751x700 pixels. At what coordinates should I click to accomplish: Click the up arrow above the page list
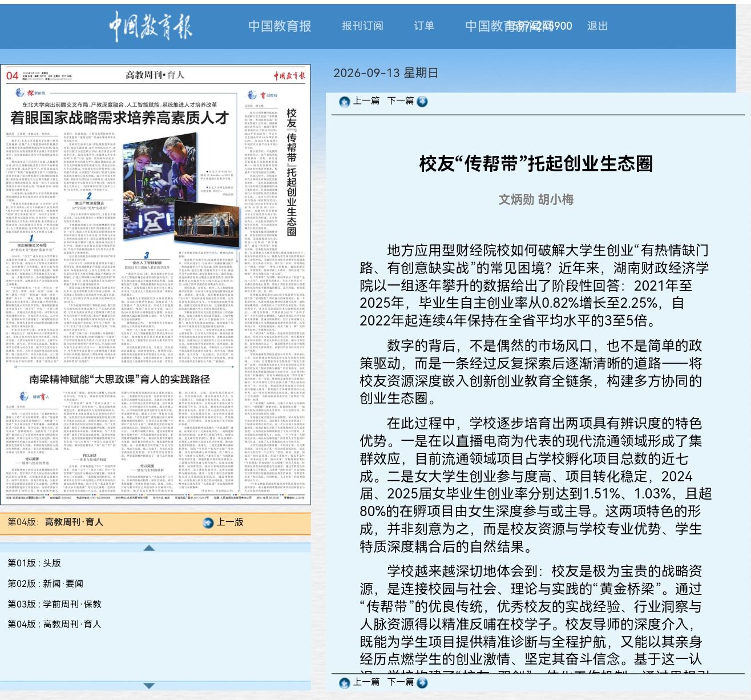149,548
